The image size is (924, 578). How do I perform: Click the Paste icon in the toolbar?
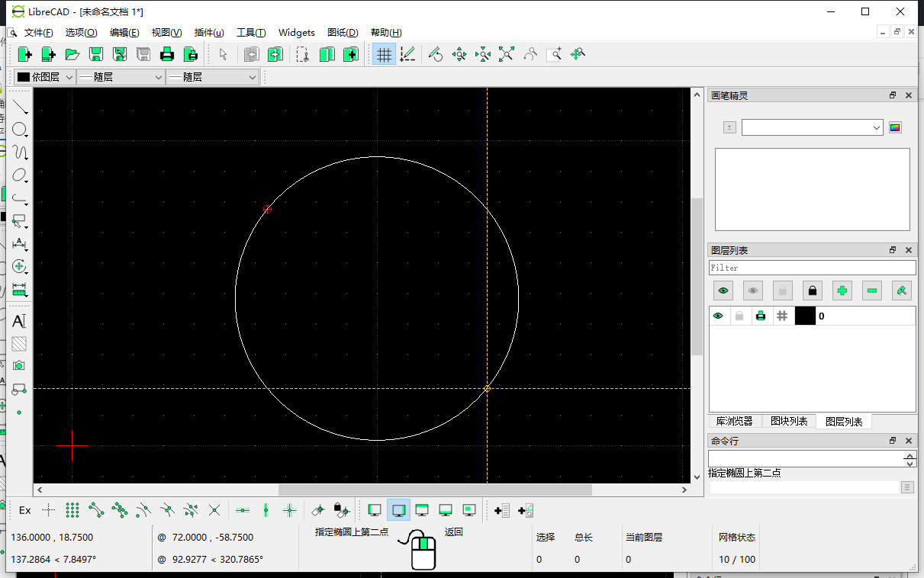coord(350,54)
